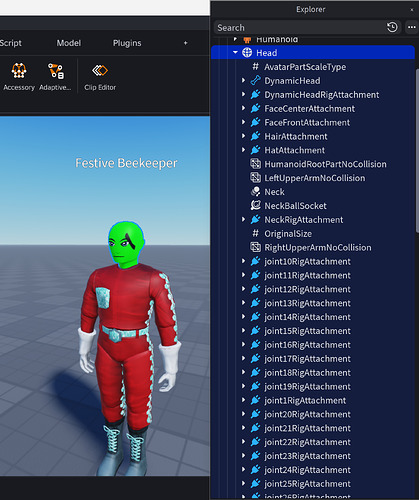Open the Explorer options ellipsis menu
Screen dimensions: 419x500
(x=412, y=27)
